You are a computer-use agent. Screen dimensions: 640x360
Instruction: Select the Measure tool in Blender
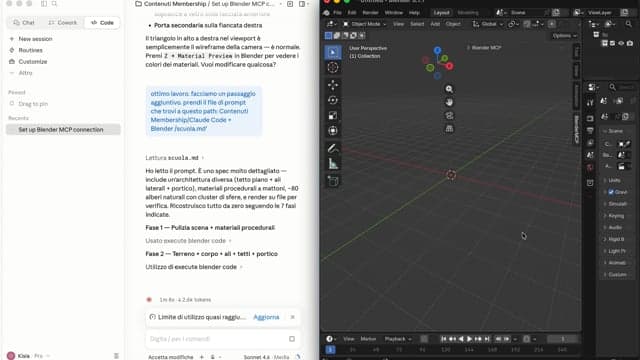[333, 164]
